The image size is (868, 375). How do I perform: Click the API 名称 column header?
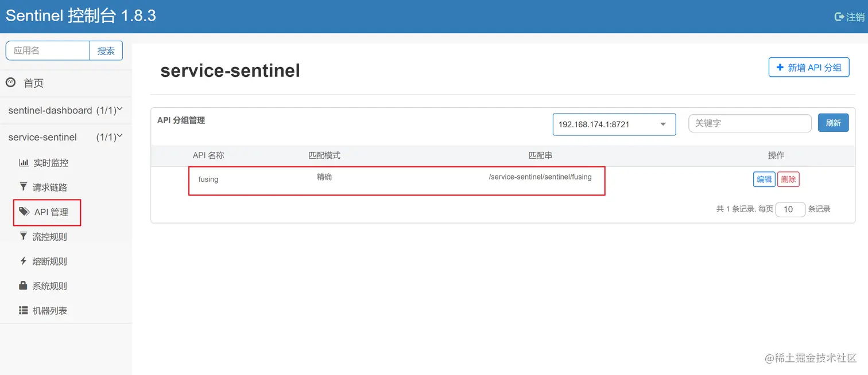[x=208, y=155]
